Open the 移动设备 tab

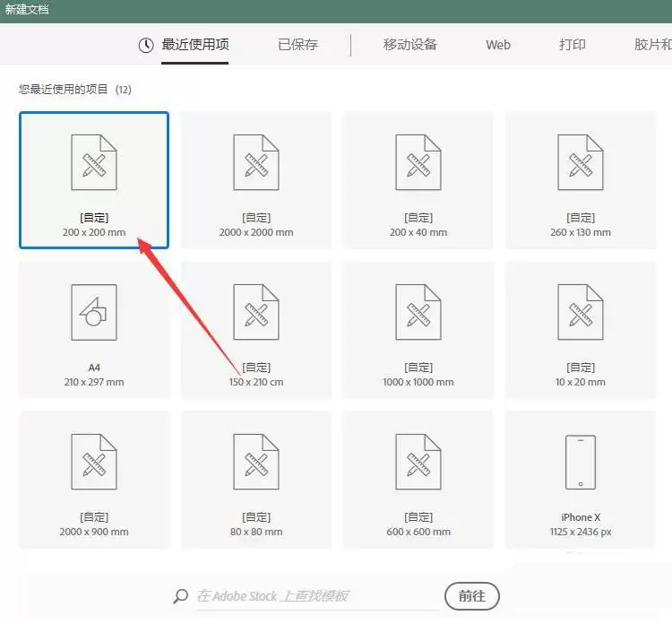click(410, 45)
